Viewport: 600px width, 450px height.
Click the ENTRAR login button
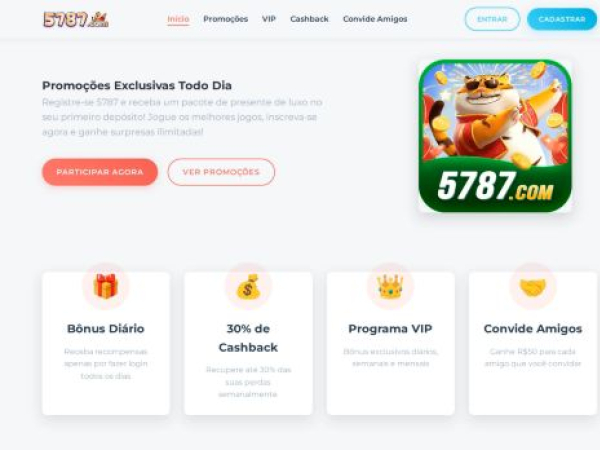point(492,19)
